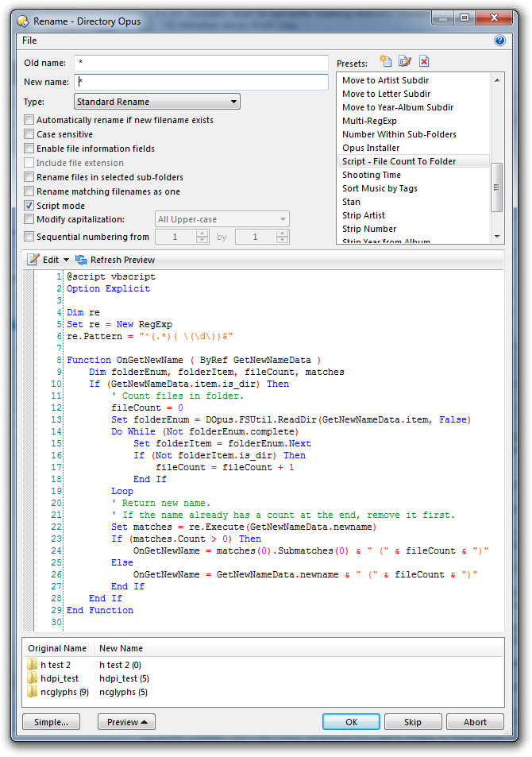Viewport: 532px width, 757px height.
Task: Click new name 'ncglyphs (5)' cell
Action: tap(123, 692)
